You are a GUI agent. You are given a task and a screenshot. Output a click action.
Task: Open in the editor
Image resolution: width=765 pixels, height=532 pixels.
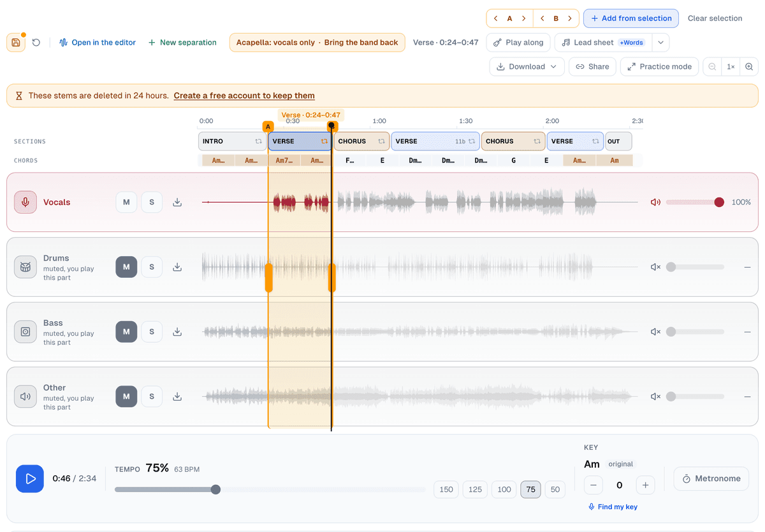point(98,43)
